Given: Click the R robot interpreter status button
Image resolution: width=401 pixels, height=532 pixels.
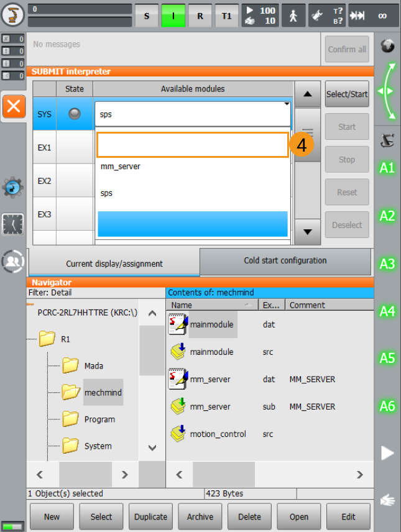Looking at the screenshot, I should coord(200,16).
